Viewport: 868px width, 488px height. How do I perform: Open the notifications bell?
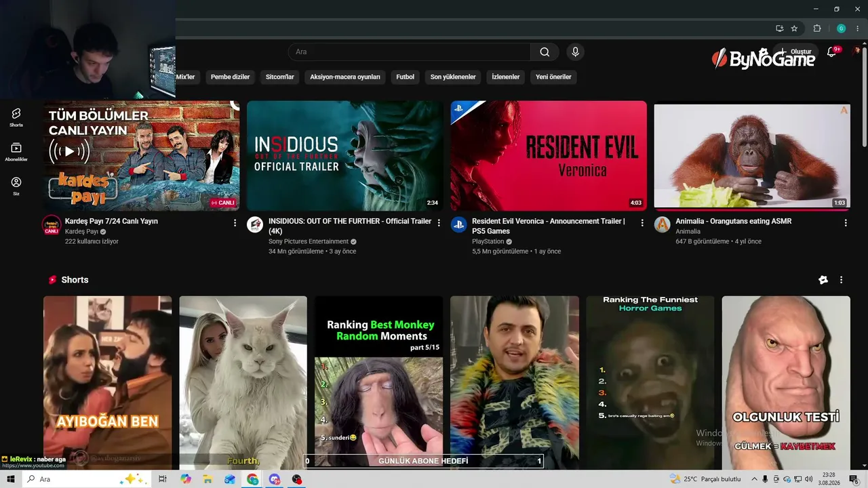tap(832, 52)
